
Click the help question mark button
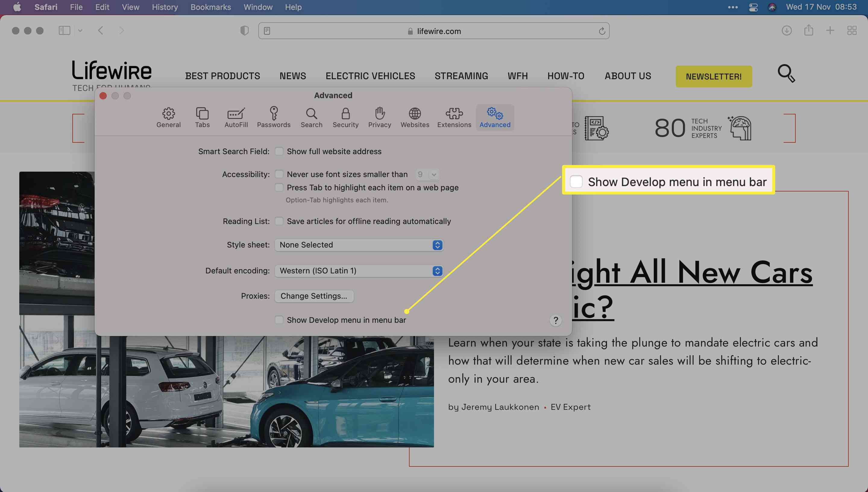[555, 320]
